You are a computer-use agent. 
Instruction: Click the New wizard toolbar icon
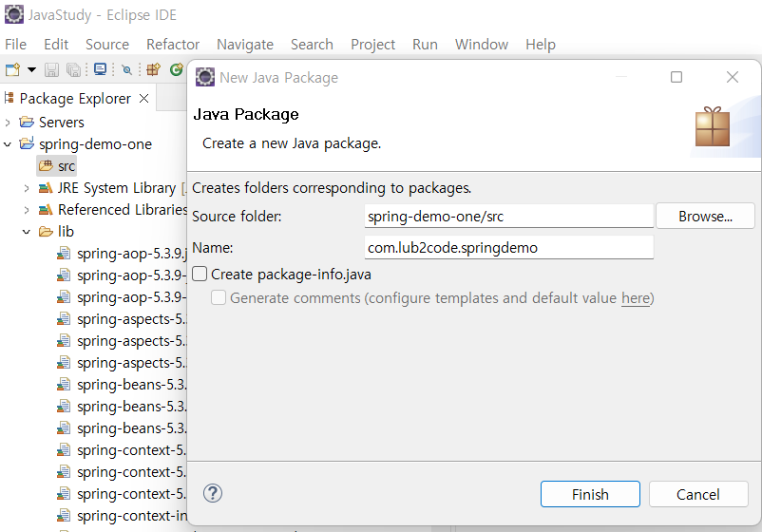point(12,70)
